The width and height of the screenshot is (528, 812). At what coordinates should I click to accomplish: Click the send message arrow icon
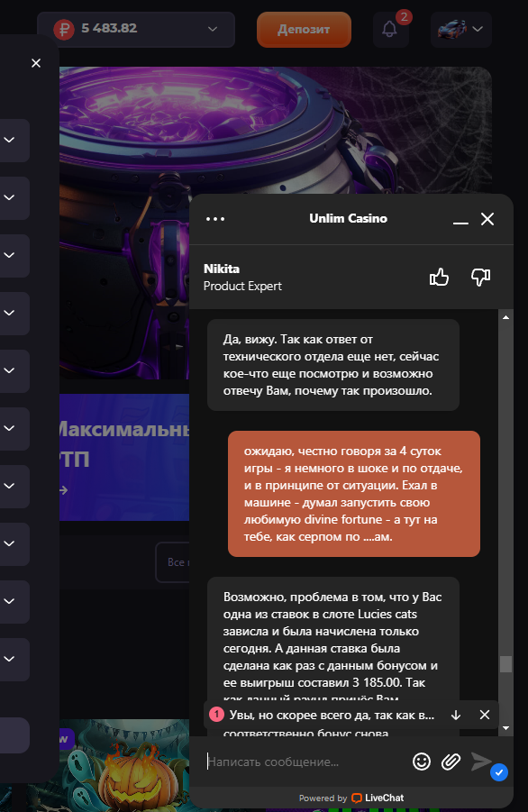pos(481,761)
